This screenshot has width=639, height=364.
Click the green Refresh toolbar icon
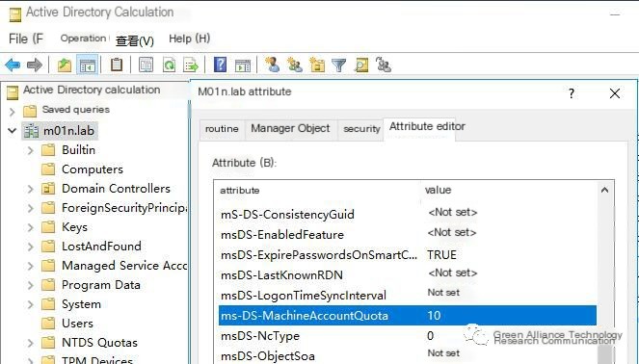point(169,65)
